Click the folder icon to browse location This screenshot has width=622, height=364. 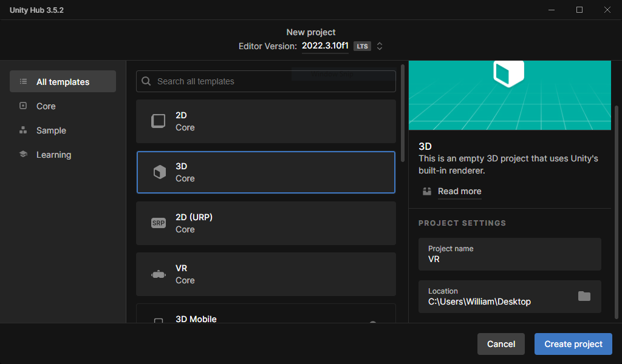[584, 296]
